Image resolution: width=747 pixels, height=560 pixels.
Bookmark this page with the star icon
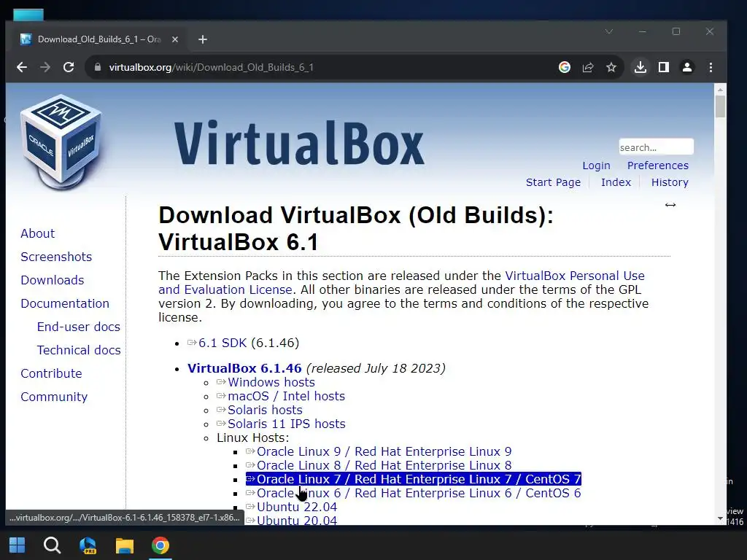(x=611, y=67)
